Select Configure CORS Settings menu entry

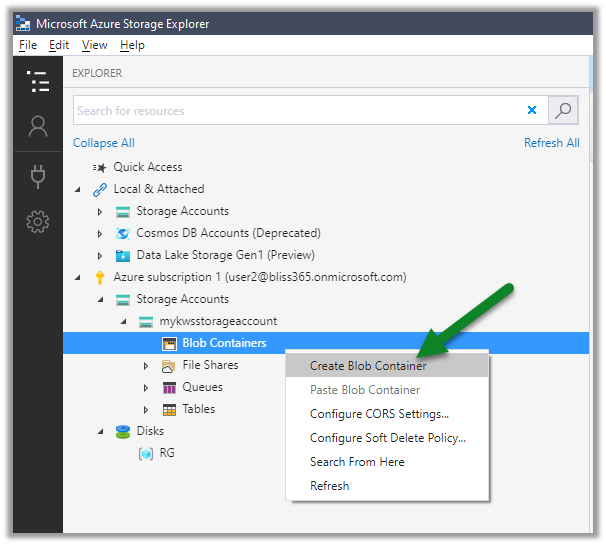pyautogui.click(x=379, y=414)
